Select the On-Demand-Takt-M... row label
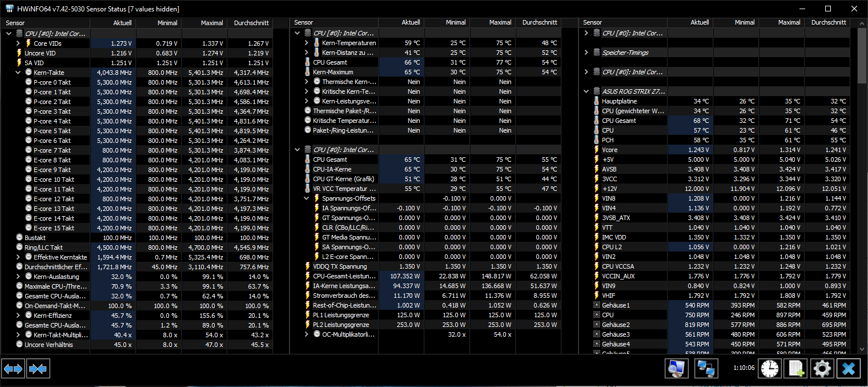 [x=56, y=306]
